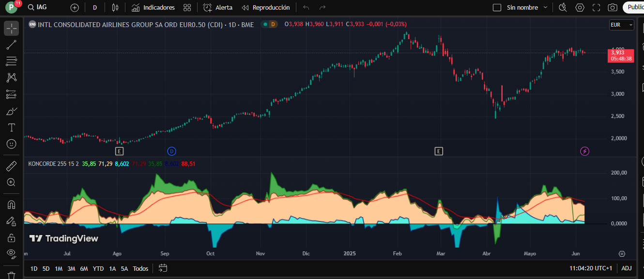This screenshot has height=279, width=644.
Task: Expand the Sin nombre layout dropdown
Action: tap(546, 8)
